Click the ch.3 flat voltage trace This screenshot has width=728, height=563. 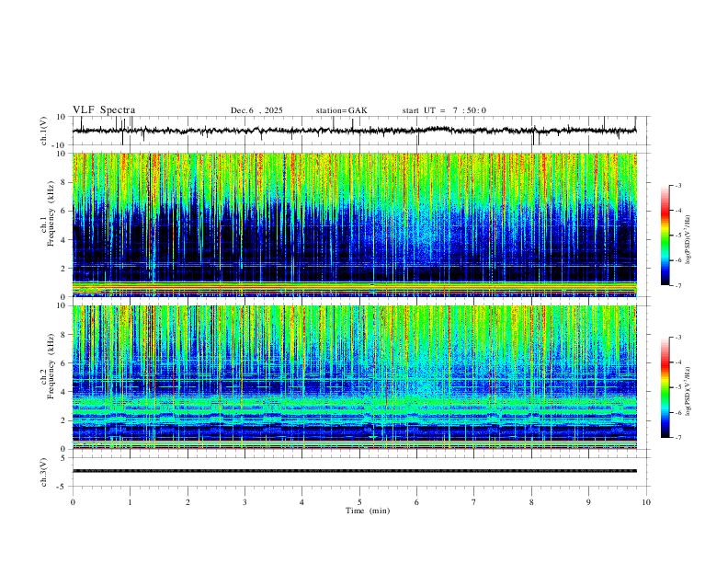click(x=355, y=471)
